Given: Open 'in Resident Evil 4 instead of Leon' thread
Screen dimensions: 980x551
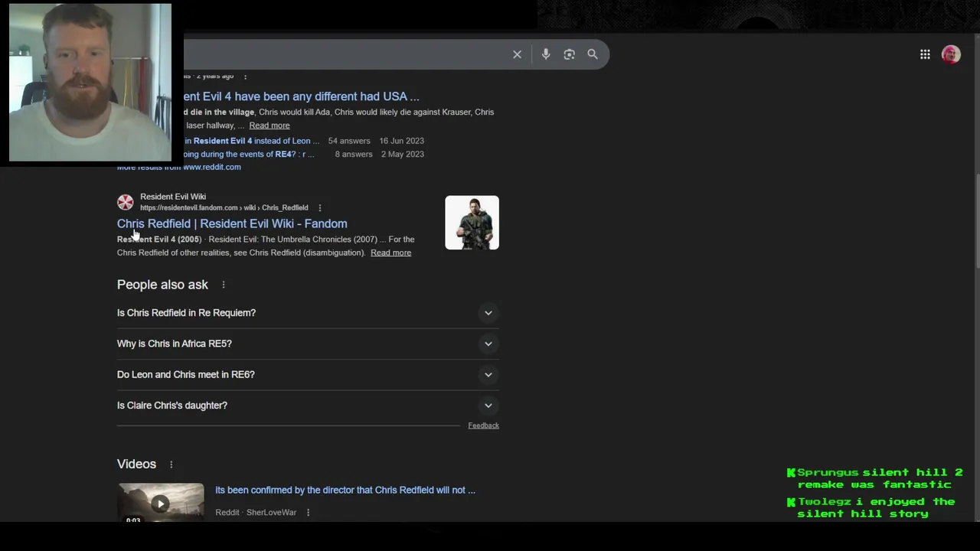Looking at the screenshot, I should coord(252,141).
